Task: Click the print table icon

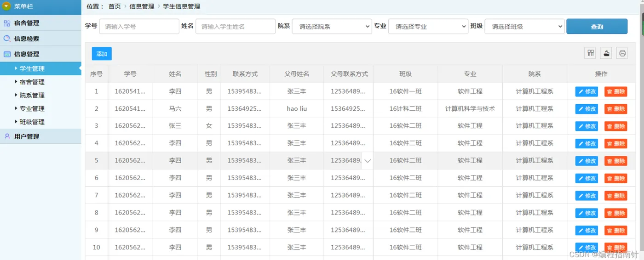Action: [622, 53]
